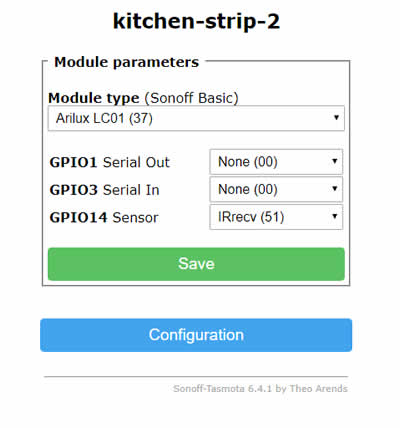Click the GPIO14 Sensor label

pyautogui.click(x=104, y=218)
